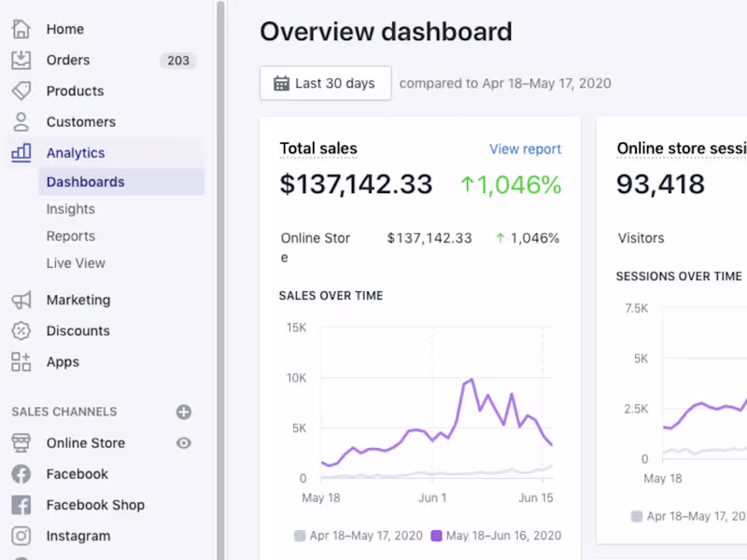Click the Customers person icon

click(21, 121)
